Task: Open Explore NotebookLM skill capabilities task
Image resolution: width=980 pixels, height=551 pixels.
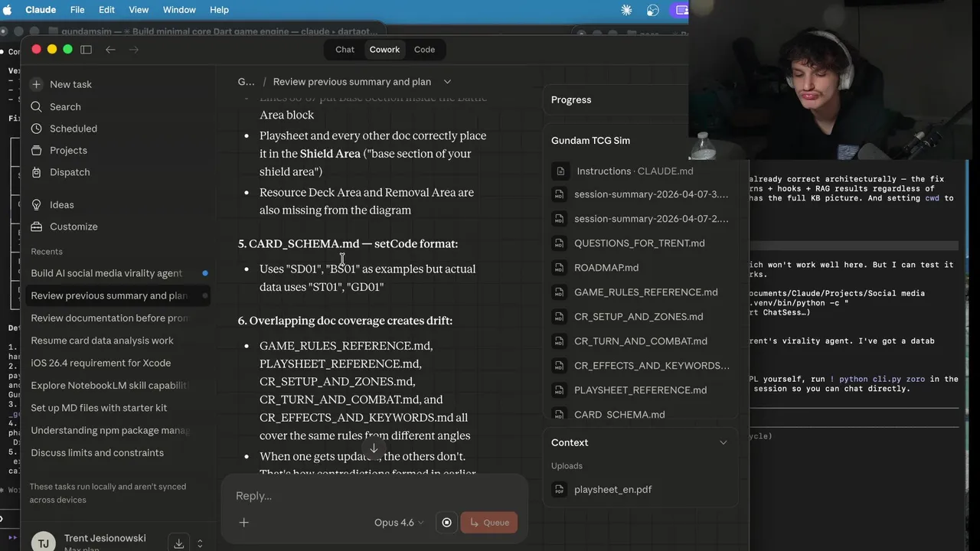Action: click(119, 385)
